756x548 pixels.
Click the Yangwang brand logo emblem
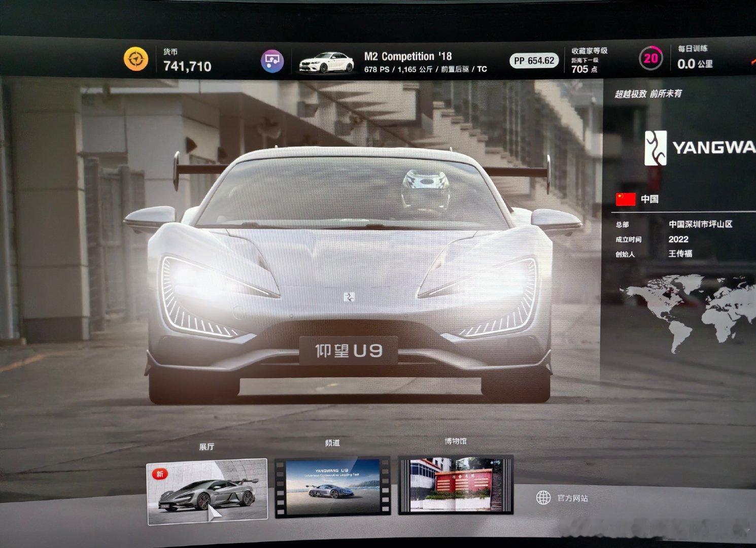coord(655,148)
